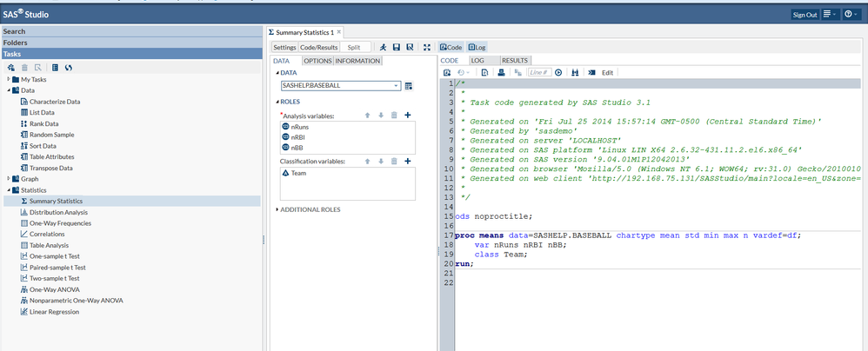
Task: Print the code with the printer icon
Action: tap(500, 72)
